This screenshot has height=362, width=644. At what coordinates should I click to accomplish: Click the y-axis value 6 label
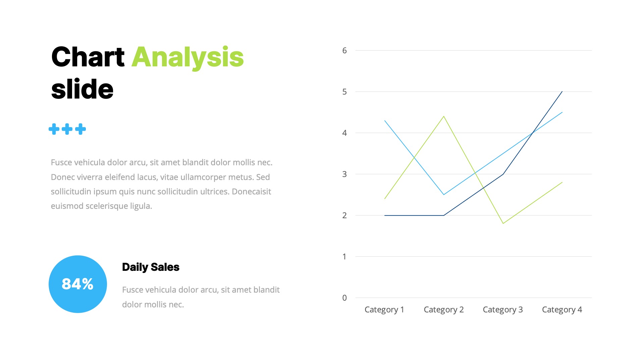pos(344,51)
